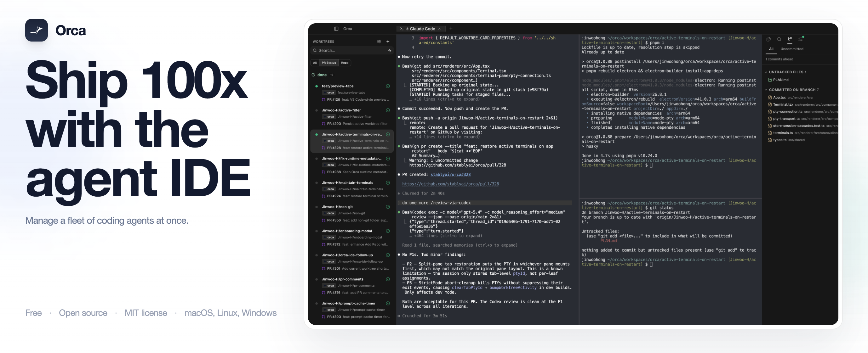The width and height of the screenshot is (868, 353).
Task: Switch to the Uncommitted tab
Action: point(791,49)
